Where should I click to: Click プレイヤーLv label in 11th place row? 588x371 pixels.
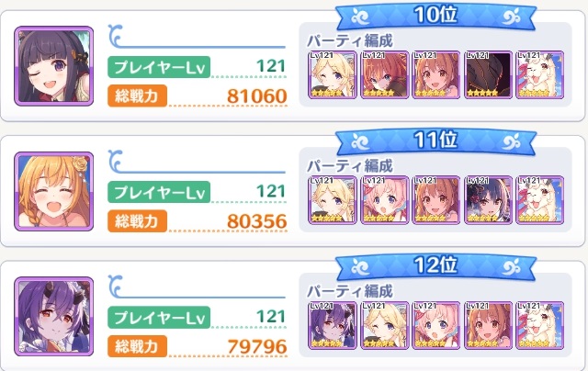pos(159,192)
